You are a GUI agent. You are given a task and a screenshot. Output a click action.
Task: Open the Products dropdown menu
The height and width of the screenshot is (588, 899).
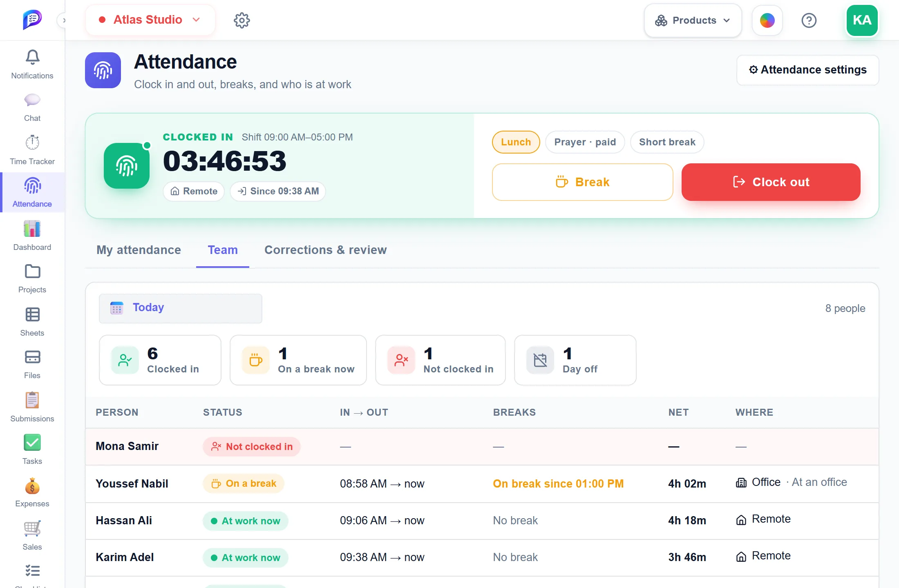693,20
